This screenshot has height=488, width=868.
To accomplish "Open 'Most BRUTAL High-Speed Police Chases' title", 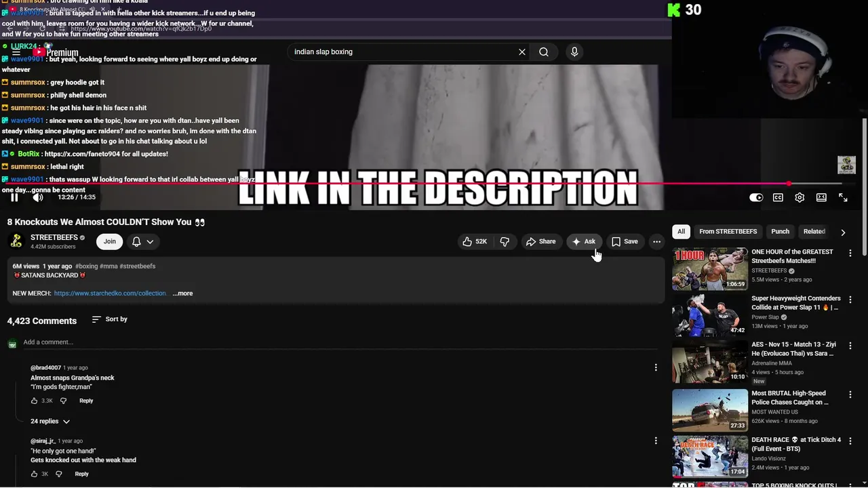I will coord(790,398).
